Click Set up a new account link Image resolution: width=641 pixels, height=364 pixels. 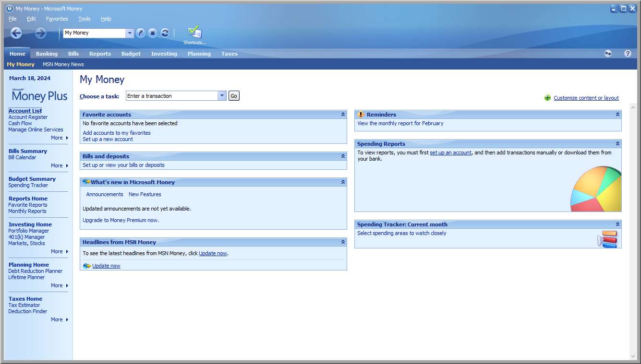point(108,139)
